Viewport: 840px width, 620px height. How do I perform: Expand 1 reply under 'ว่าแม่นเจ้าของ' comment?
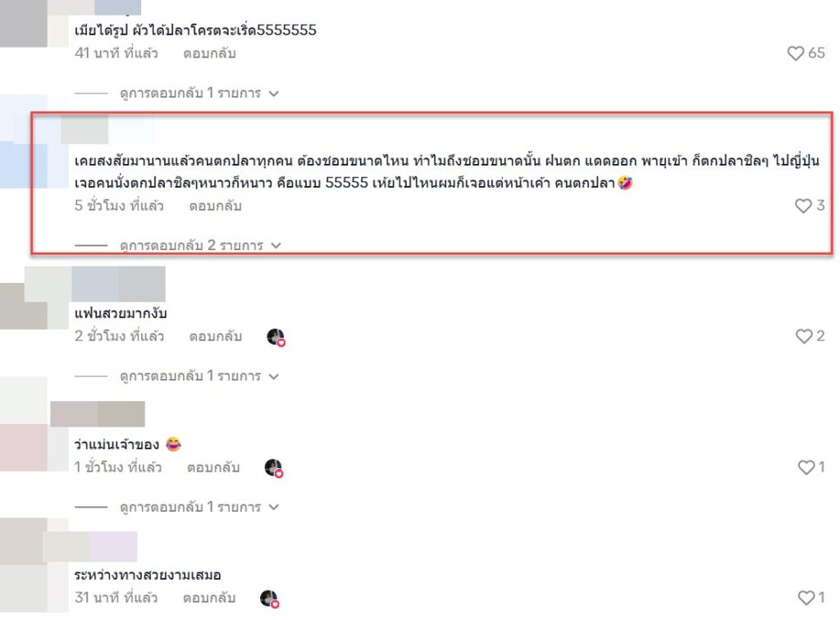pyautogui.click(x=199, y=507)
